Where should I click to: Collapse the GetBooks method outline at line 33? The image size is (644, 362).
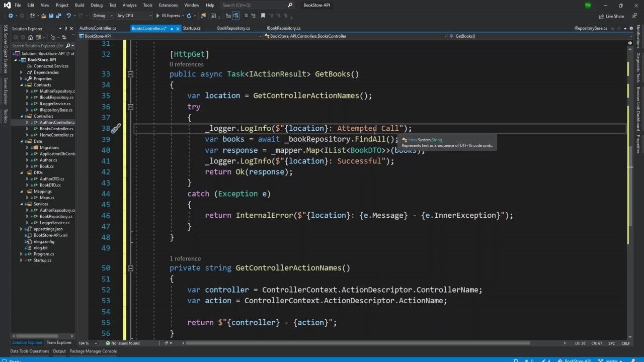pos(130,74)
